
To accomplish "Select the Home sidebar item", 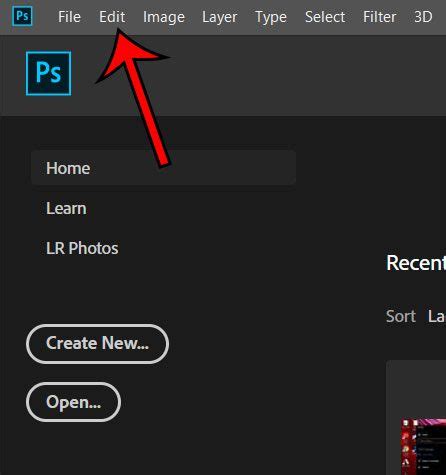I will coord(163,168).
